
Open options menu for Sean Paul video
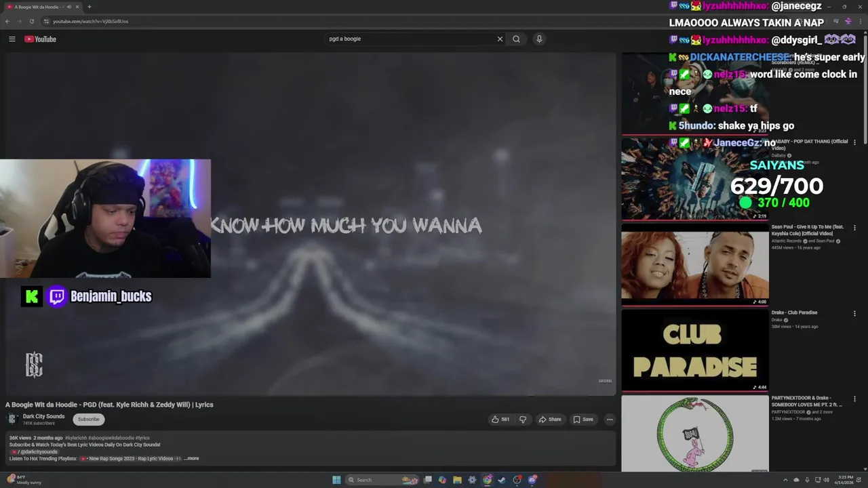pos(854,228)
